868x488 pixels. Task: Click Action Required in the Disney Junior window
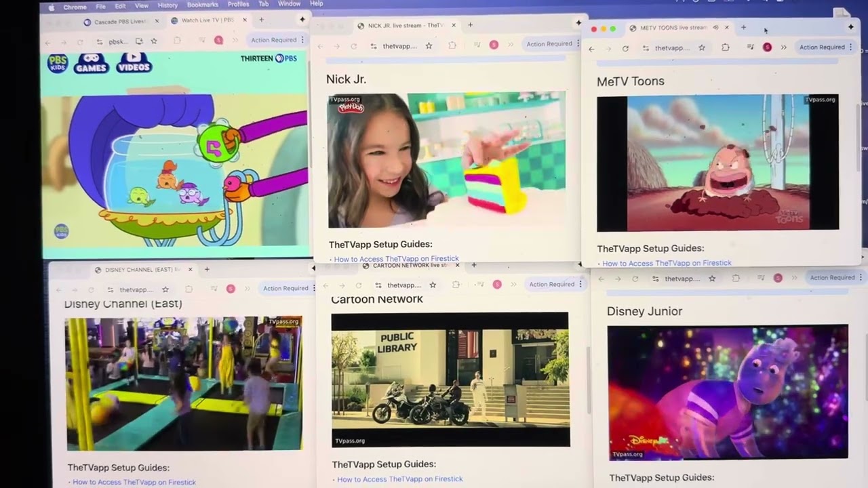832,277
